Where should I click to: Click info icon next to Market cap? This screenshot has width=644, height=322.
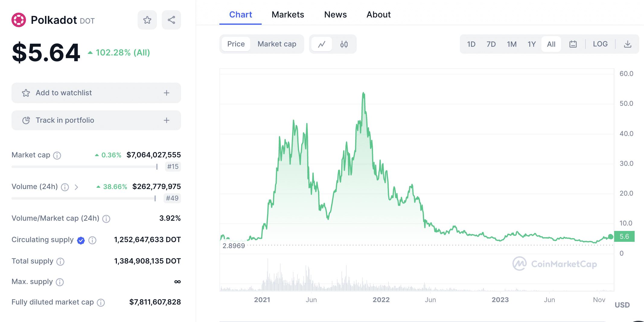point(57,155)
